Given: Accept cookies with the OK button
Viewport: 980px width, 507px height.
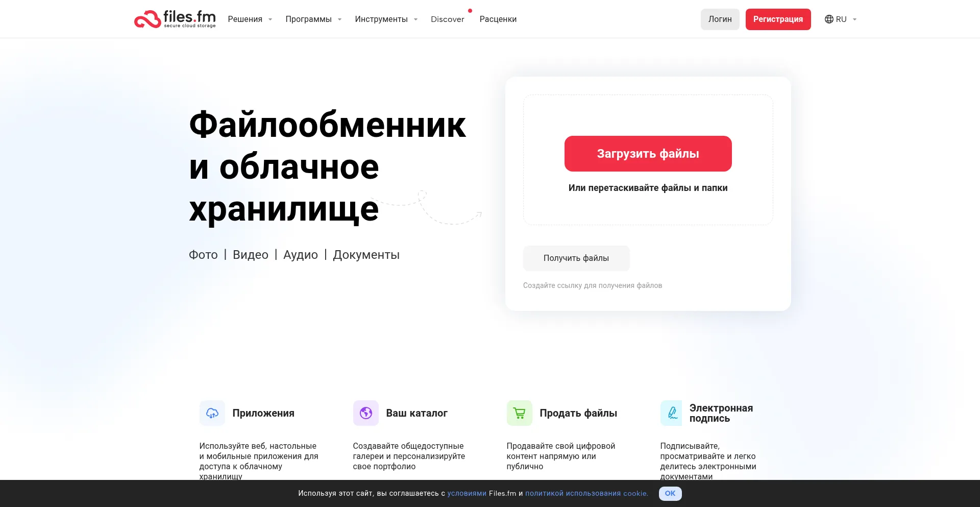Looking at the screenshot, I should [x=670, y=493].
